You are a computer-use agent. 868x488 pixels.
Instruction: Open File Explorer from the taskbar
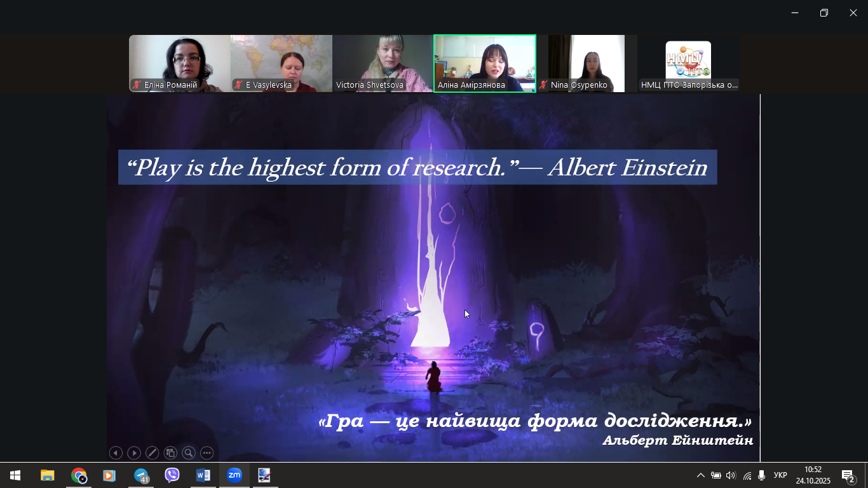pyautogui.click(x=48, y=475)
